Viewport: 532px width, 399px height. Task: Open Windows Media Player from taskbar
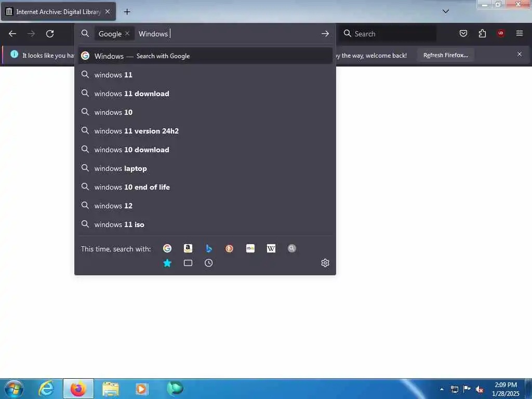[x=142, y=389]
